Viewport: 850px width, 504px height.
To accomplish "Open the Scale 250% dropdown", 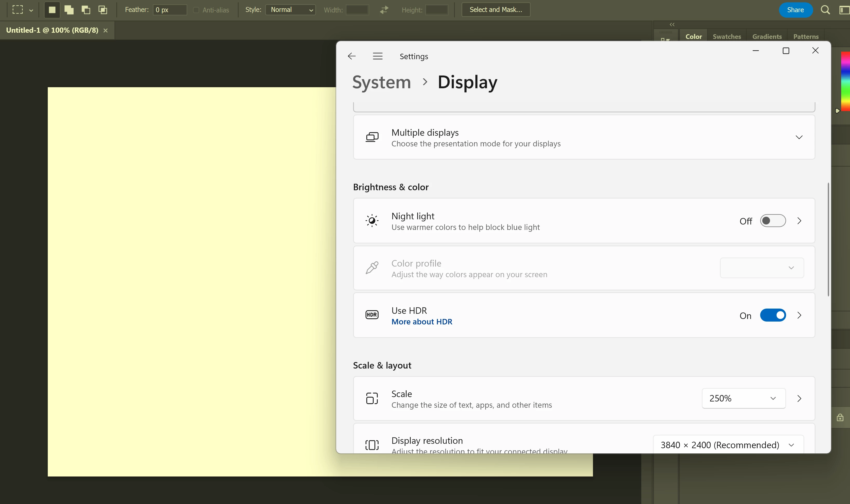I will point(743,398).
